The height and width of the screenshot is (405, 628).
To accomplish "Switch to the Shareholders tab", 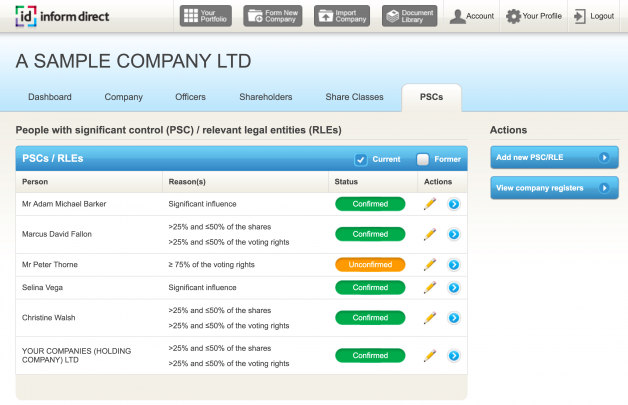I will (265, 97).
